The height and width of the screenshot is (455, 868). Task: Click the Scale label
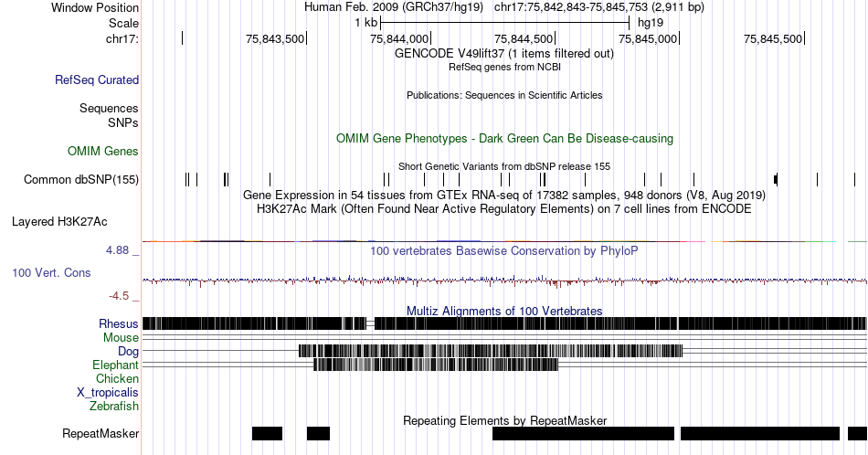tap(124, 23)
